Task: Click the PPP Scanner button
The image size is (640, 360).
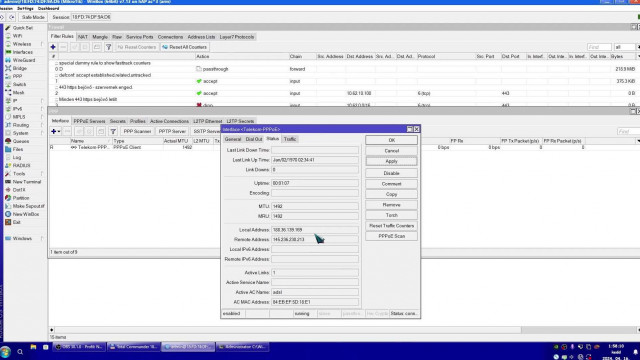Action: point(138,131)
